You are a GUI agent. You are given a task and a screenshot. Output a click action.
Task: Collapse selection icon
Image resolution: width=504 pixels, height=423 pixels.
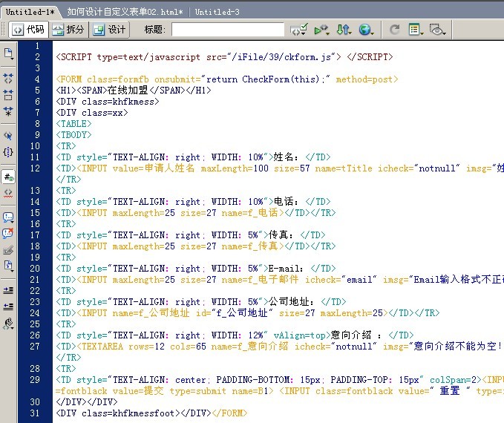[8, 95]
